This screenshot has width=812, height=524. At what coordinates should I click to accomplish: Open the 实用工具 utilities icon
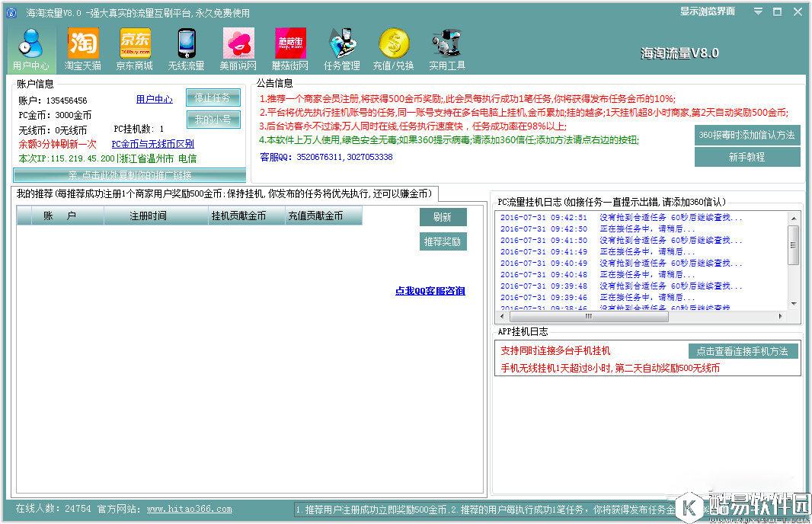tap(445, 48)
